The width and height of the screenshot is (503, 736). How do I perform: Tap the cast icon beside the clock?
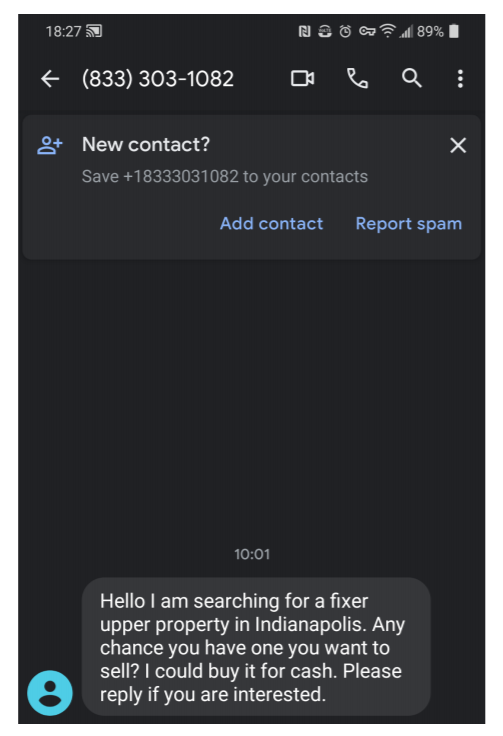[94, 31]
